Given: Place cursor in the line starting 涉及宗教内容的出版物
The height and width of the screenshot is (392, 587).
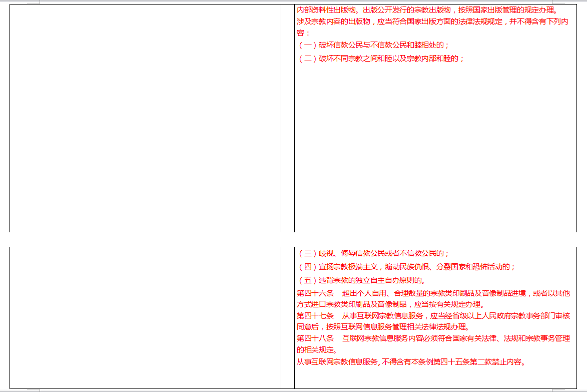Looking at the screenshot, I should tap(432, 22).
